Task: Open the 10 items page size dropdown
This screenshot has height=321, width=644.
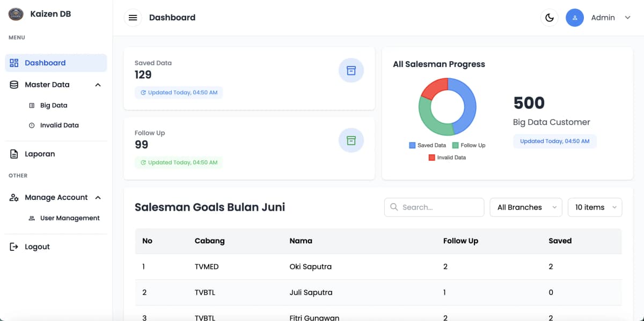Action: pyautogui.click(x=595, y=207)
